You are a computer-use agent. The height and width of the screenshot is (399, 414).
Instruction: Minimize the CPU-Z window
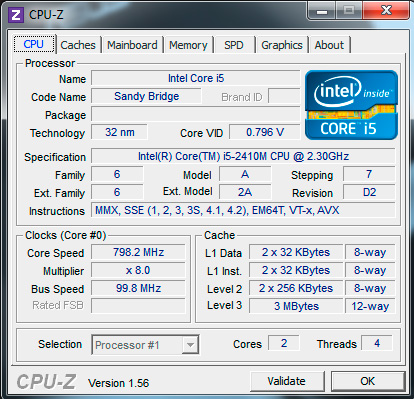click(321, 11)
